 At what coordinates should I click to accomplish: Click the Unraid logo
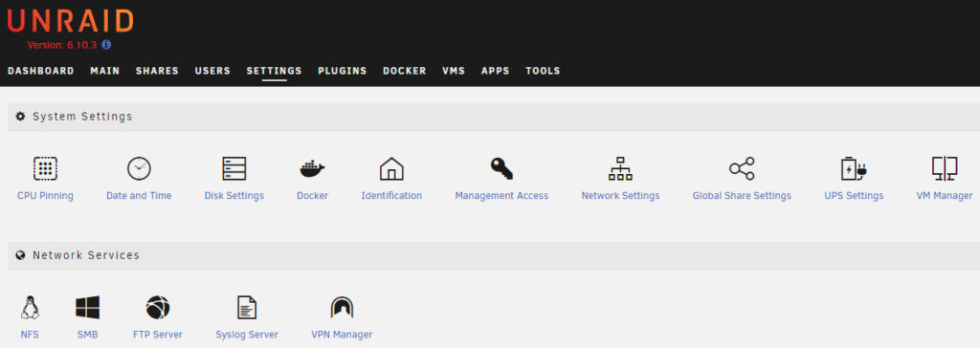70,22
